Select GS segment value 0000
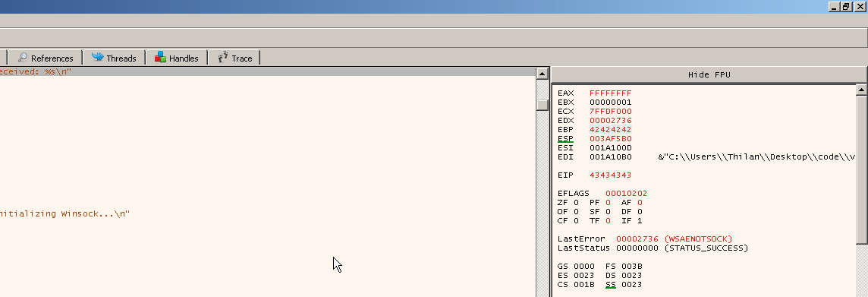Viewport: 868px width, 297px height. [584, 266]
